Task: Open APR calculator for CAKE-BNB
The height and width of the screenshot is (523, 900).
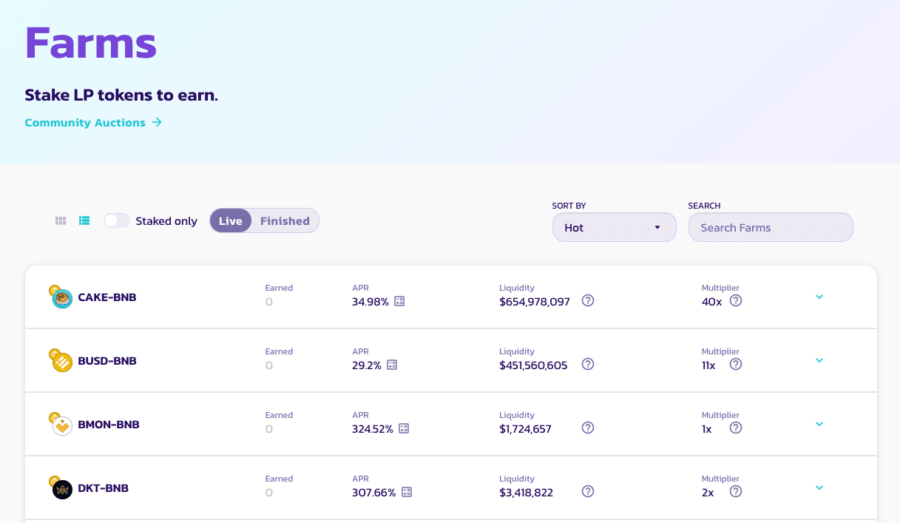Action: click(x=399, y=301)
